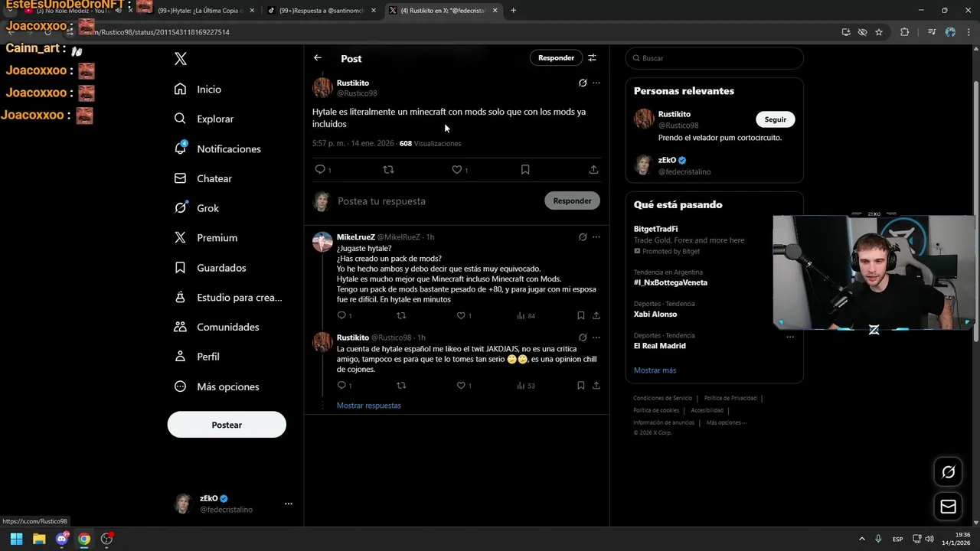Switch to TikTok Respuesta a @santinomc tab
The image size is (980, 551).
(x=322, y=11)
